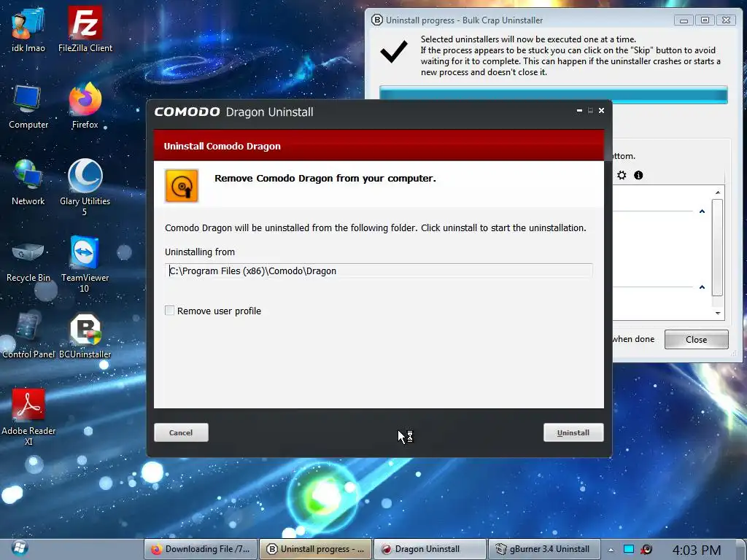Cancel the Comodo Dragon uninstallation
Viewport: 747px width, 560px height.
pyautogui.click(x=181, y=432)
